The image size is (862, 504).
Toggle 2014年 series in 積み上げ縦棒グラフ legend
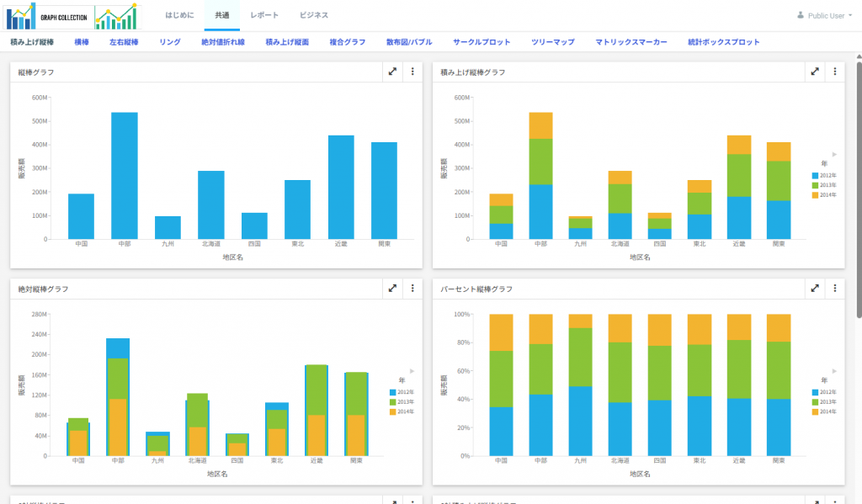(824, 195)
